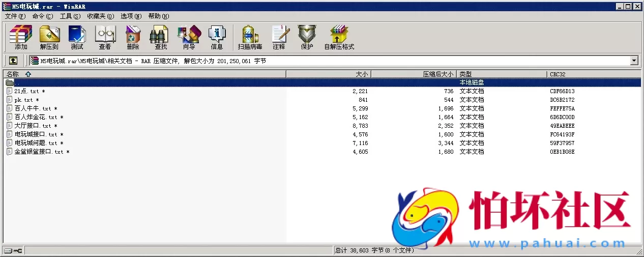Click the 自解压格式 (SFX) icon
The image size is (644, 257).
pyautogui.click(x=339, y=37)
